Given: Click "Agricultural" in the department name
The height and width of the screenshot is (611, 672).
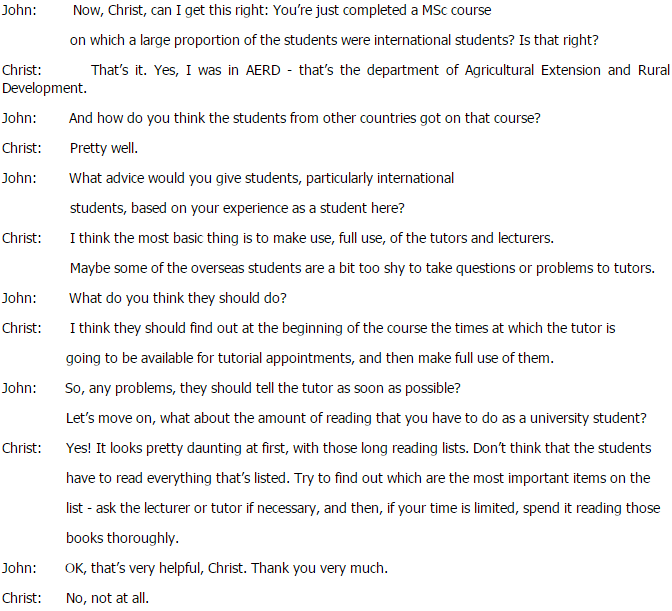Looking at the screenshot, I should point(499,70).
